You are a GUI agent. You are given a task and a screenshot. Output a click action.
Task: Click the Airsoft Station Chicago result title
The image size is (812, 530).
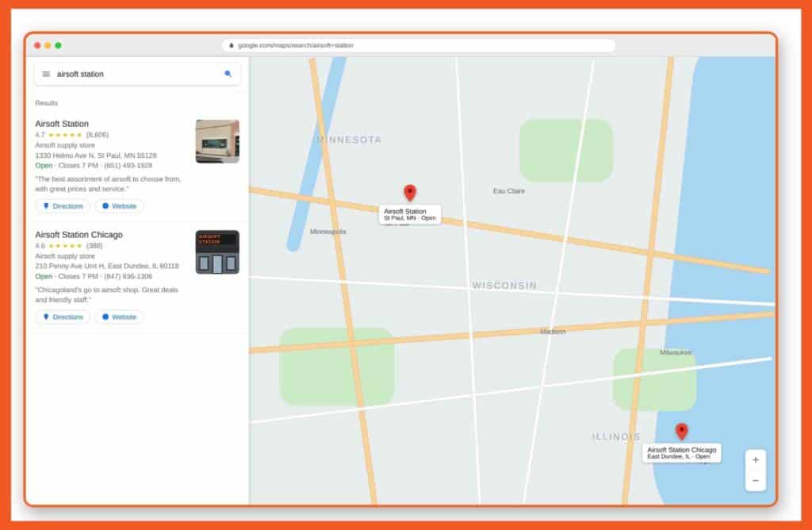click(x=79, y=235)
